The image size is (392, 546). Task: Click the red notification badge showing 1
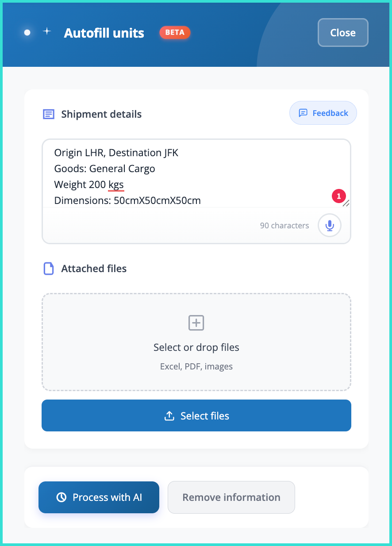click(338, 196)
